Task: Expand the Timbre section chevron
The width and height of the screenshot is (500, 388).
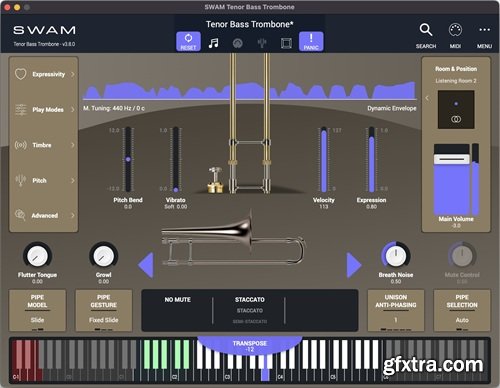Action: tap(73, 145)
